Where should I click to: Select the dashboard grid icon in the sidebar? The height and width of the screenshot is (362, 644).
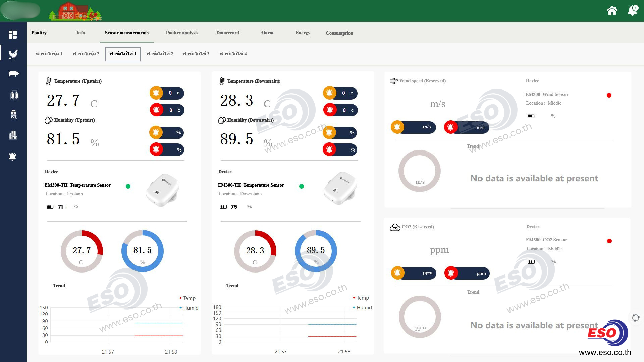click(13, 35)
